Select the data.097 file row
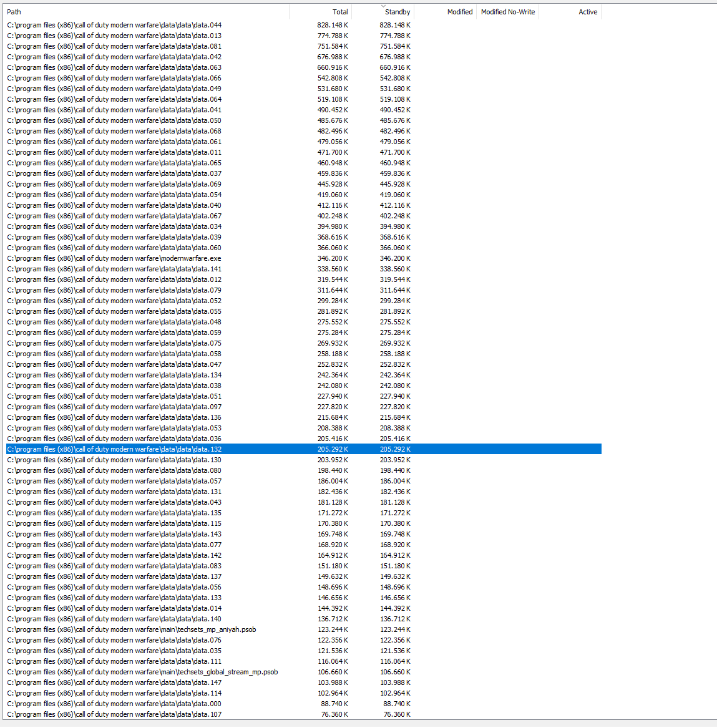717x728 pixels. tap(304, 407)
